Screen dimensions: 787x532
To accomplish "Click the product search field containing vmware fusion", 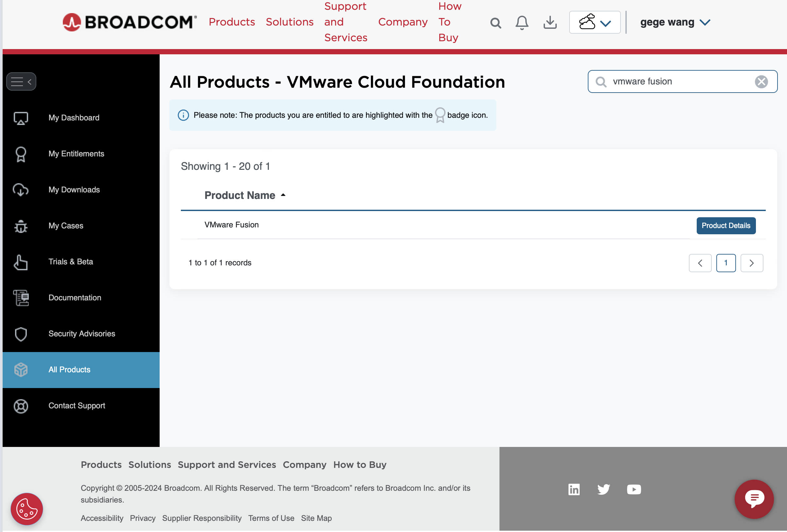I will pos(682,81).
